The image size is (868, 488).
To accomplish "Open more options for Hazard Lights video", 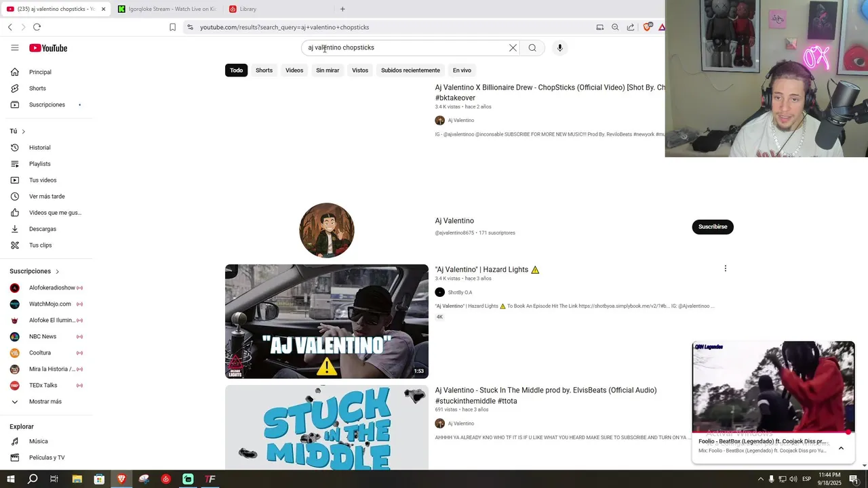I will 725,268.
